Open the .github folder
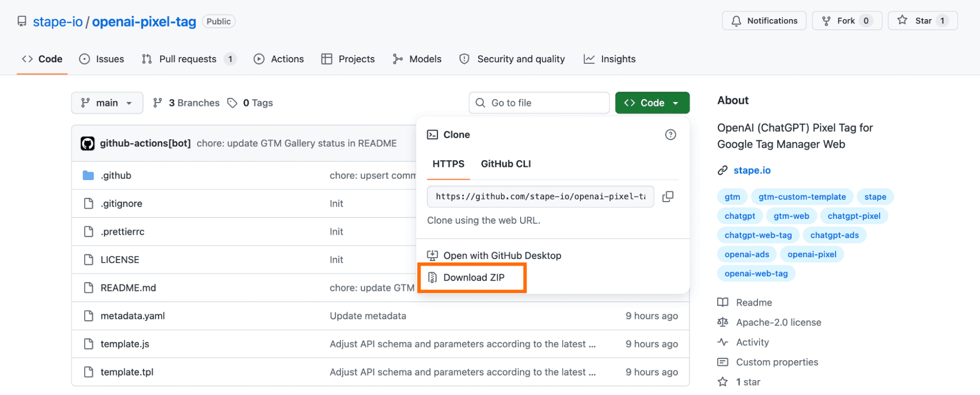The image size is (980, 395). click(x=116, y=175)
